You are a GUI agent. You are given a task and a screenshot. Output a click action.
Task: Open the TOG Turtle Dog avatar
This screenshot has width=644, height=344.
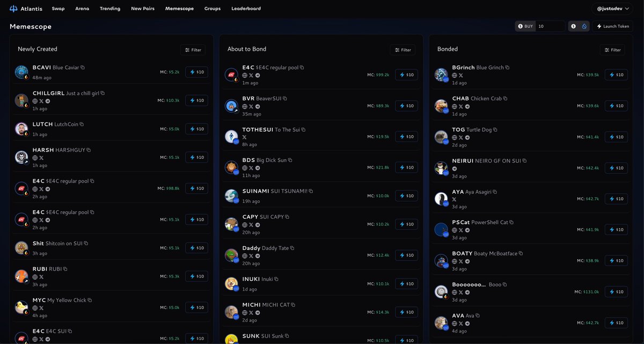441,137
